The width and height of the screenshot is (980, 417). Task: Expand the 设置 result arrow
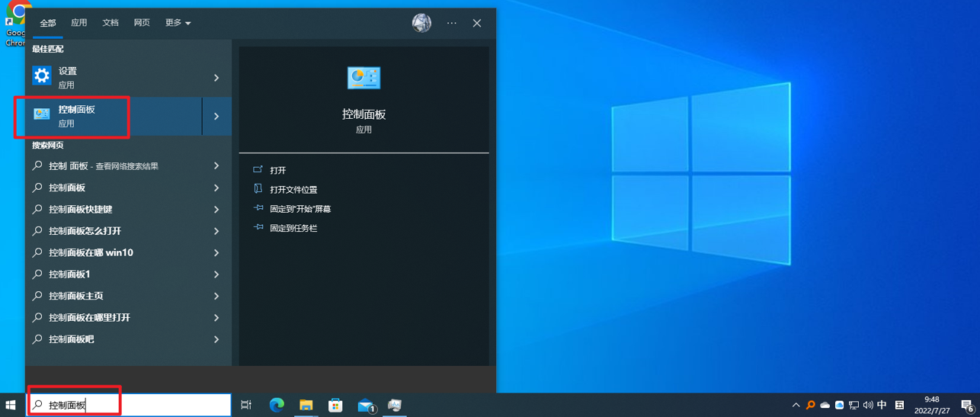(x=216, y=78)
